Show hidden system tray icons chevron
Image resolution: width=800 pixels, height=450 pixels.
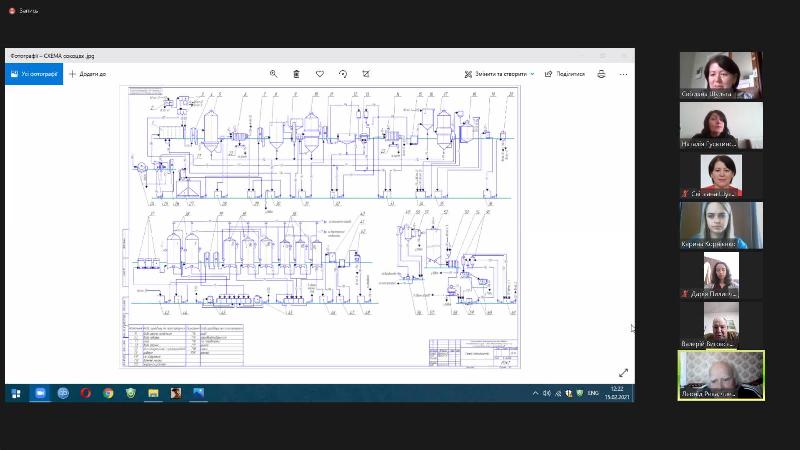click(535, 393)
